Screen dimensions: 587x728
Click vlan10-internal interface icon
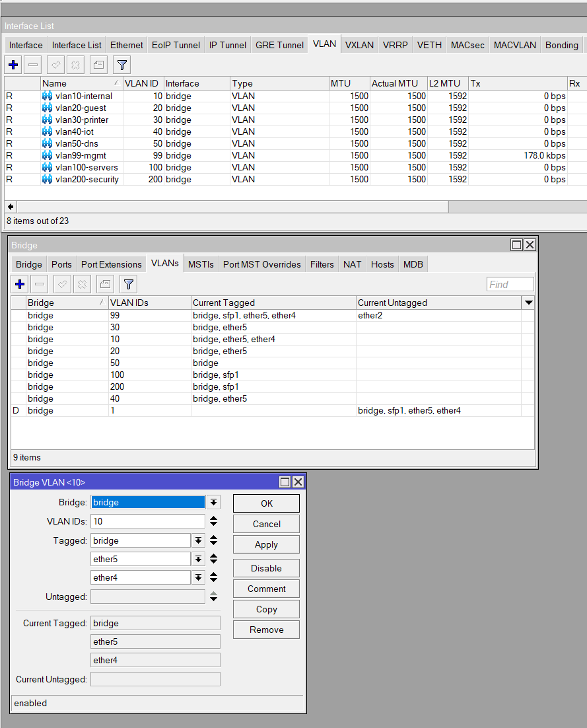pos(48,96)
